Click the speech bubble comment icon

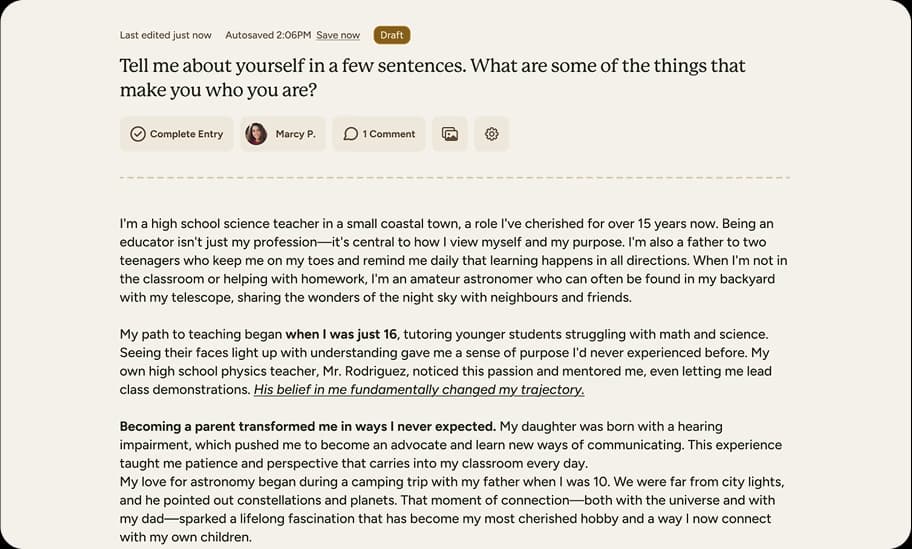pyautogui.click(x=350, y=134)
